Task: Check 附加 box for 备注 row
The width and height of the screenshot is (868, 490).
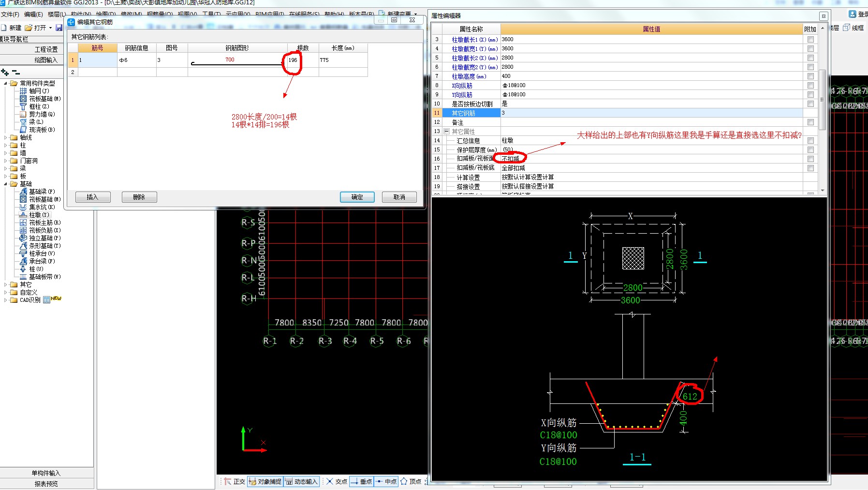Action: pyautogui.click(x=810, y=122)
